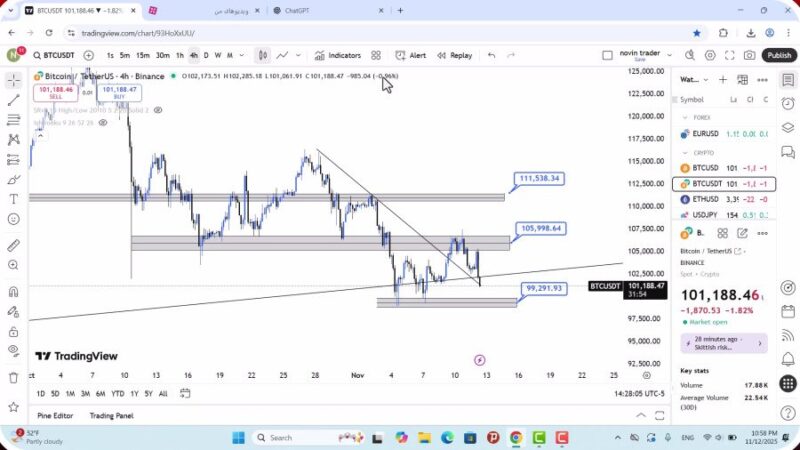Collapse the CRYPTO watchlist section

coord(685,153)
